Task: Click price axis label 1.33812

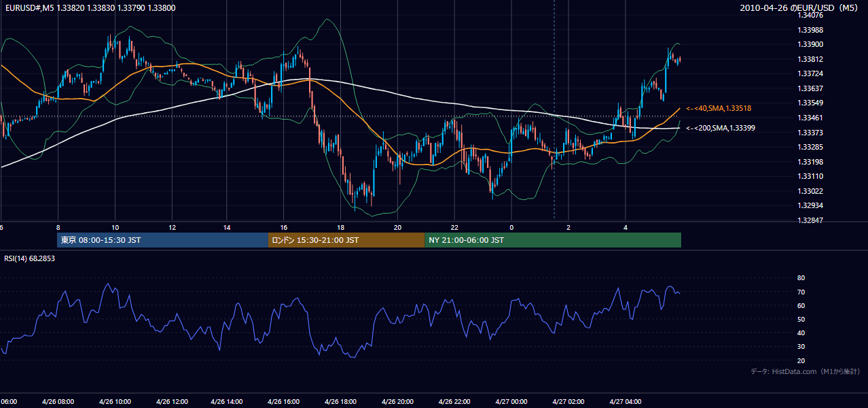Action: point(811,59)
